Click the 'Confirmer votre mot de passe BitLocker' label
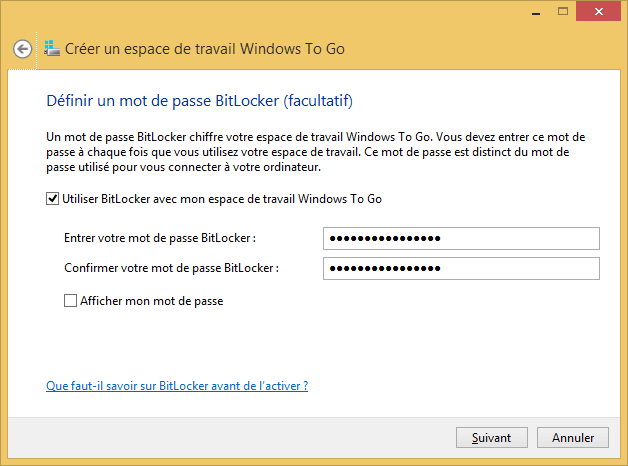628x466 pixels. point(171,268)
